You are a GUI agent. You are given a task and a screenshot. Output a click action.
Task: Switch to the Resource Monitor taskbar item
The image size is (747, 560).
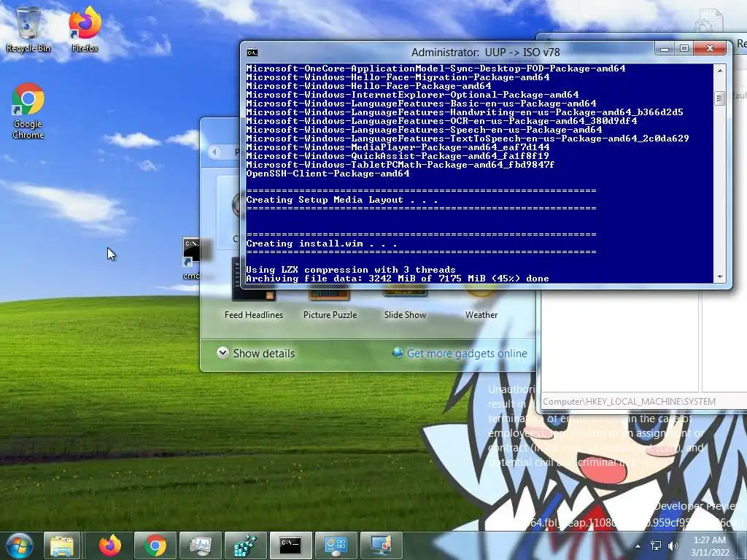(x=200, y=545)
